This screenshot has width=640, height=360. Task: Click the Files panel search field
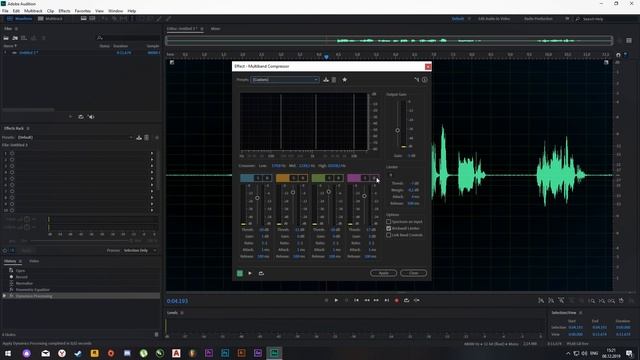click(x=129, y=38)
